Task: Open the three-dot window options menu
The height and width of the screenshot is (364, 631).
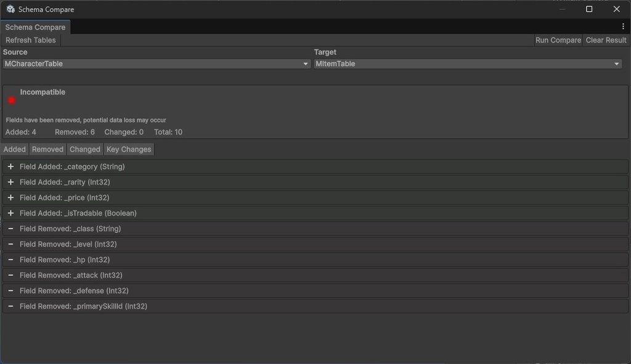Action: click(x=623, y=27)
